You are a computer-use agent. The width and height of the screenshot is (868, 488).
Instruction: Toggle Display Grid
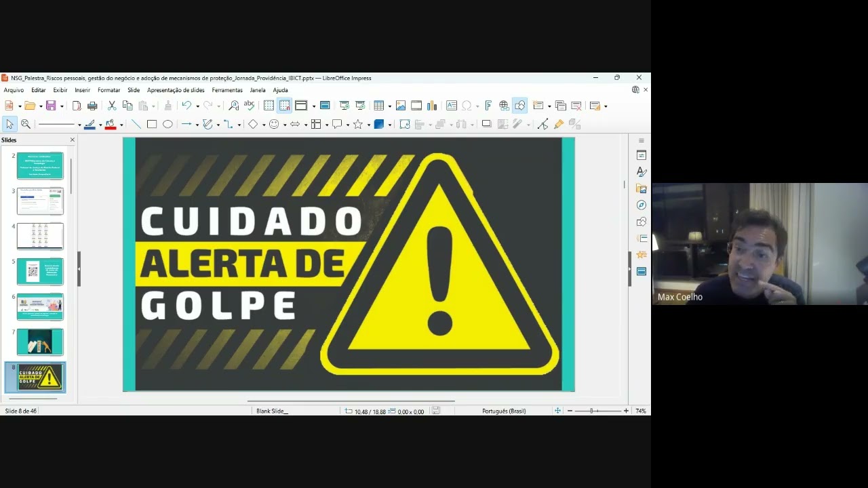pyautogui.click(x=269, y=106)
